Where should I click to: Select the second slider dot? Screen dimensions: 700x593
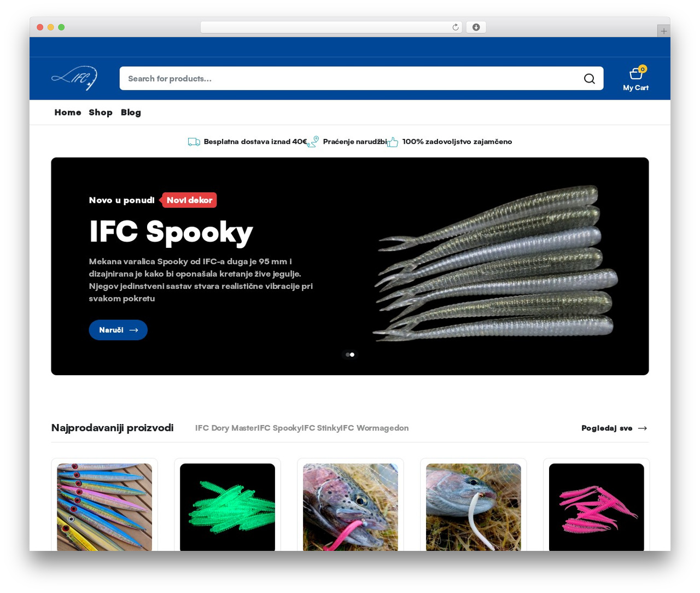(352, 354)
